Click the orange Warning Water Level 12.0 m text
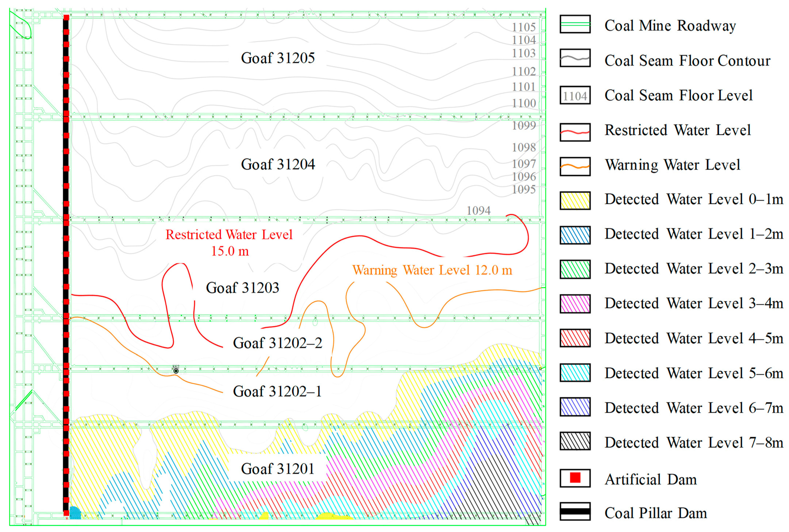 click(432, 270)
